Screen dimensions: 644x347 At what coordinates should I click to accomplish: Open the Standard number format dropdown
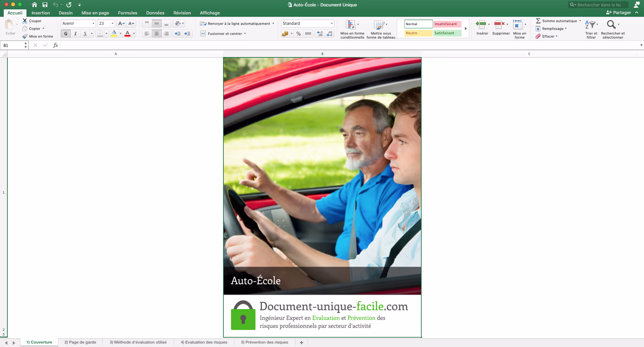click(332, 23)
